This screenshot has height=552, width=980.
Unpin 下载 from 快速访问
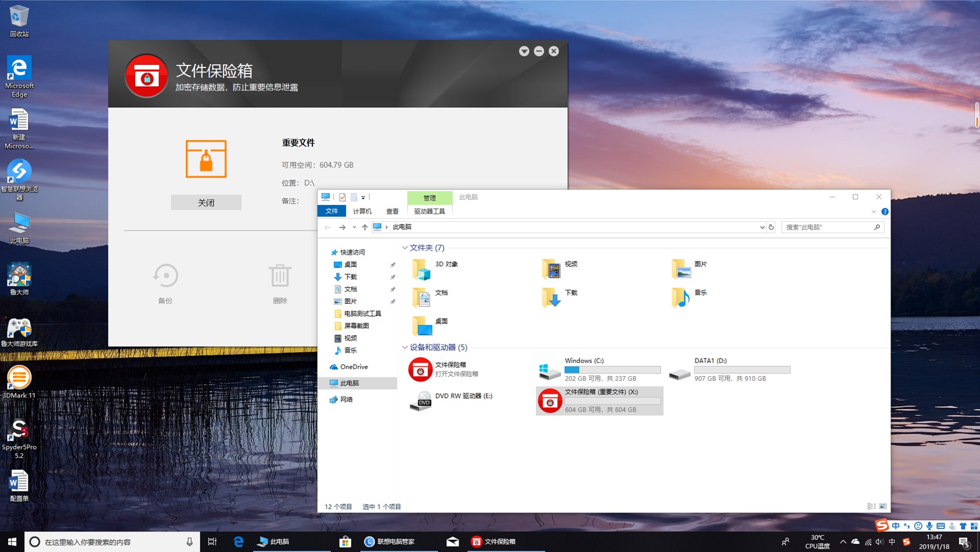click(393, 277)
